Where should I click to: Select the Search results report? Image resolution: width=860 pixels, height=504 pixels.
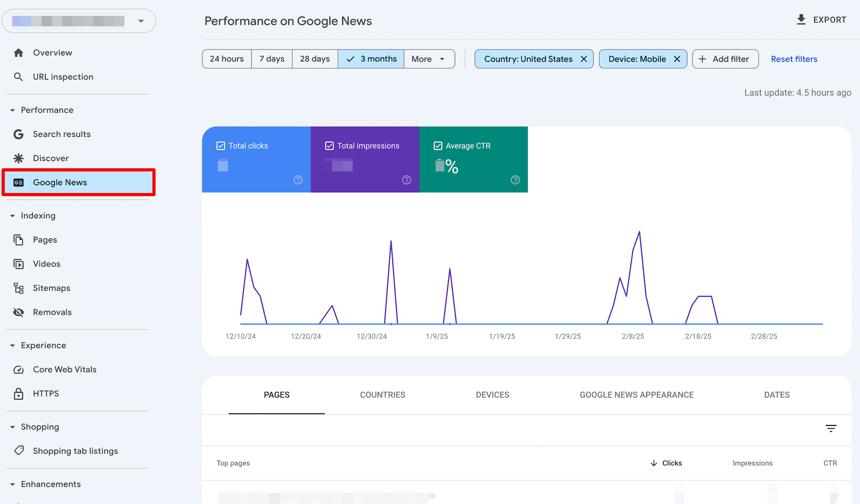click(x=62, y=134)
